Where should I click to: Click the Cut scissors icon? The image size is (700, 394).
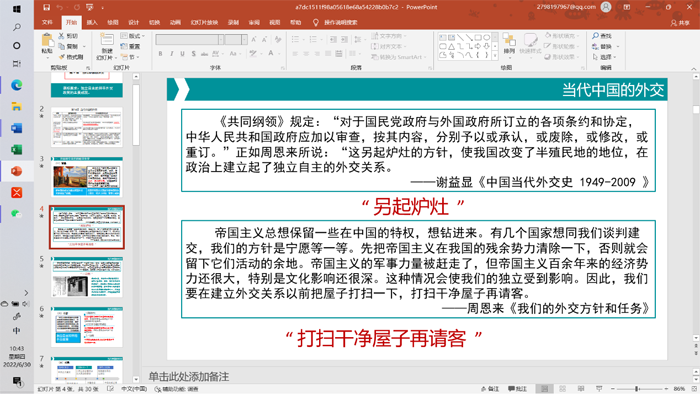click(x=62, y=36)
